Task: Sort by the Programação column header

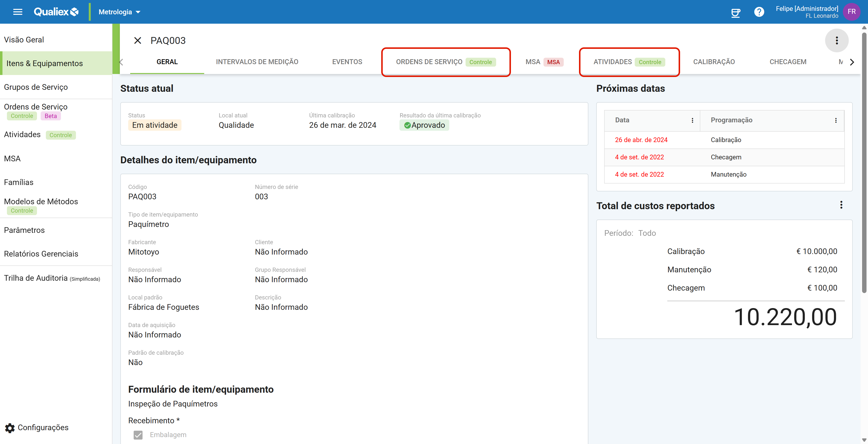Action: click(732, 120)
